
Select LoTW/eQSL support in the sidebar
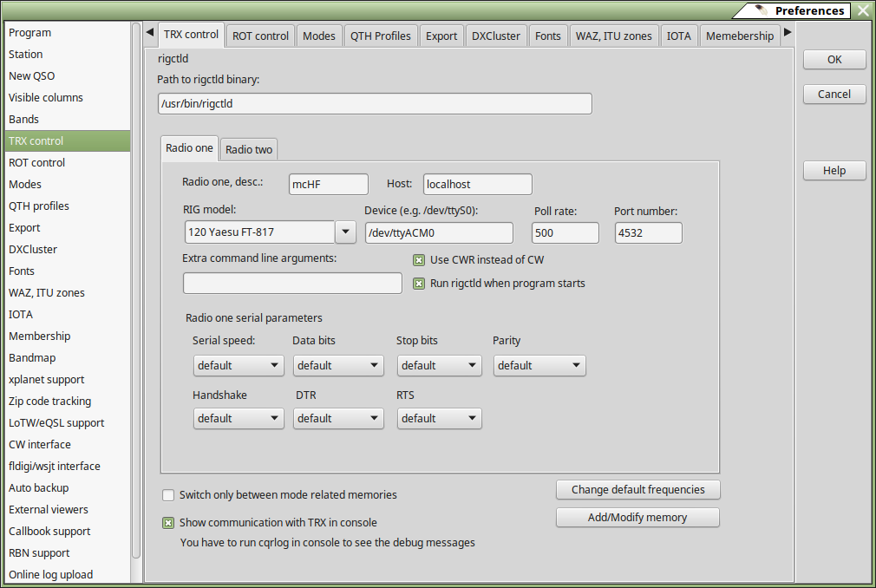click(56, 423)
